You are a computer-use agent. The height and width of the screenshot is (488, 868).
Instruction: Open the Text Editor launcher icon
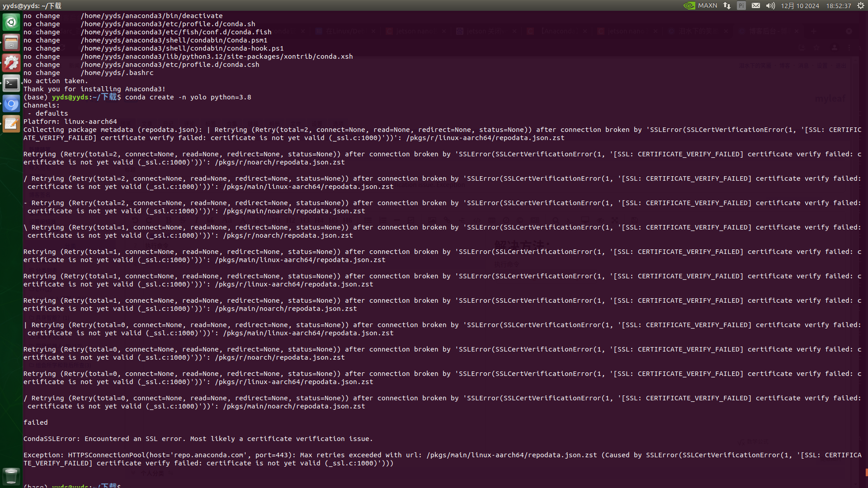coord(11,123)
